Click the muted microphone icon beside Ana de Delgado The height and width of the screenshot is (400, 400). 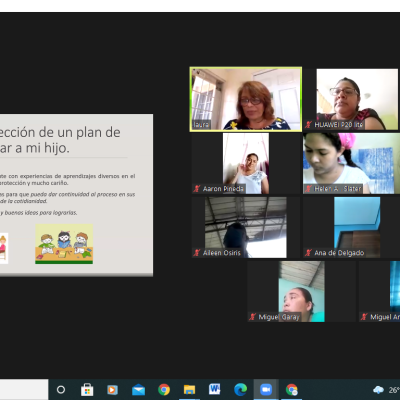[308, 253]
